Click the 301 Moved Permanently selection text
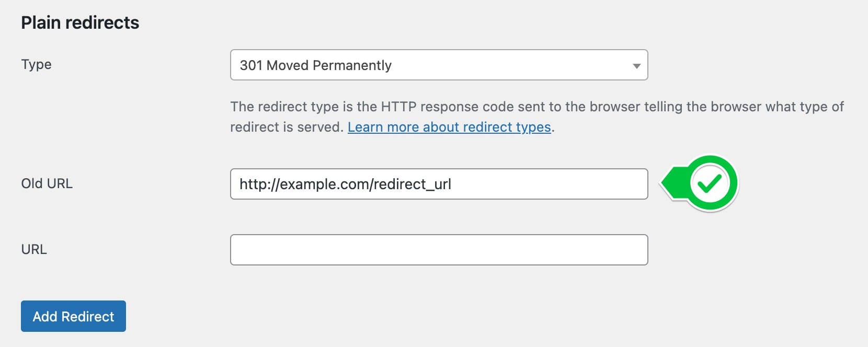Image resolution: width=868 pixels, height=347 pixels. point(315,65)
